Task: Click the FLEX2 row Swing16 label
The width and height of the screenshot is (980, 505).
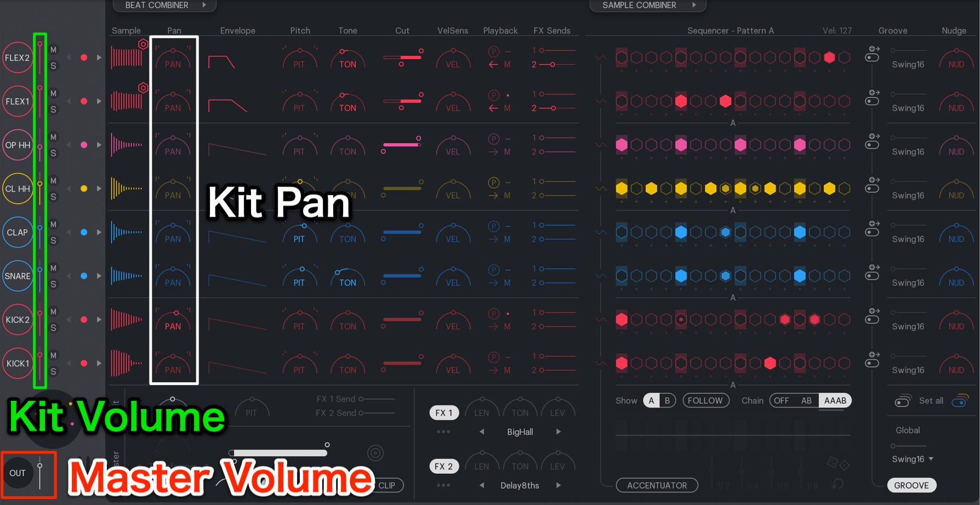Action: [908, 64]
